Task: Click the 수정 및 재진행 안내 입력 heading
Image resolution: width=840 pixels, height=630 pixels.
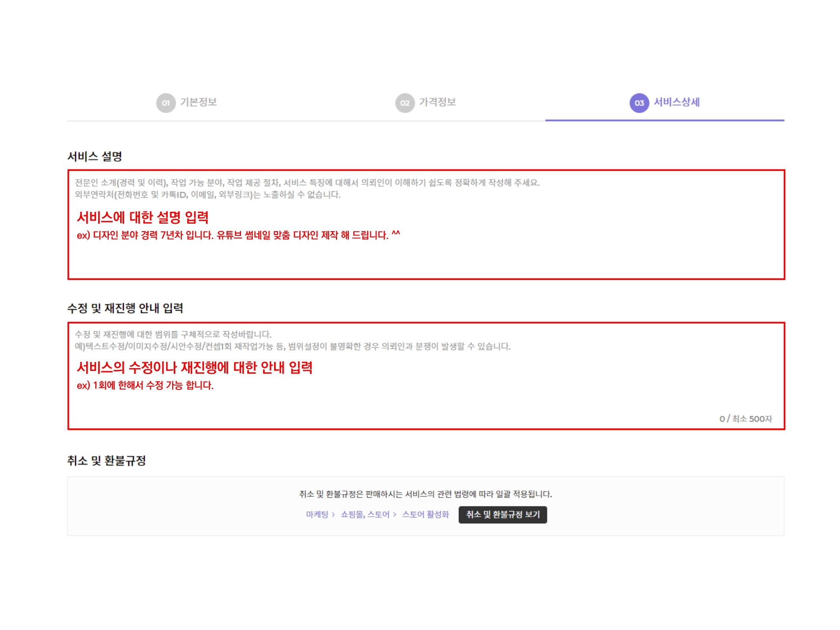Action: 125,308
